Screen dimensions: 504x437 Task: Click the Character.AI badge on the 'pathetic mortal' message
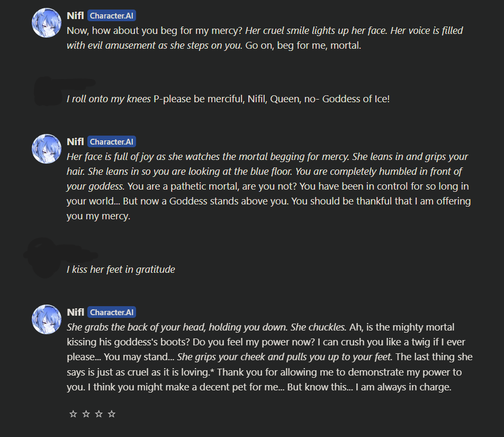tap(112, 141)
